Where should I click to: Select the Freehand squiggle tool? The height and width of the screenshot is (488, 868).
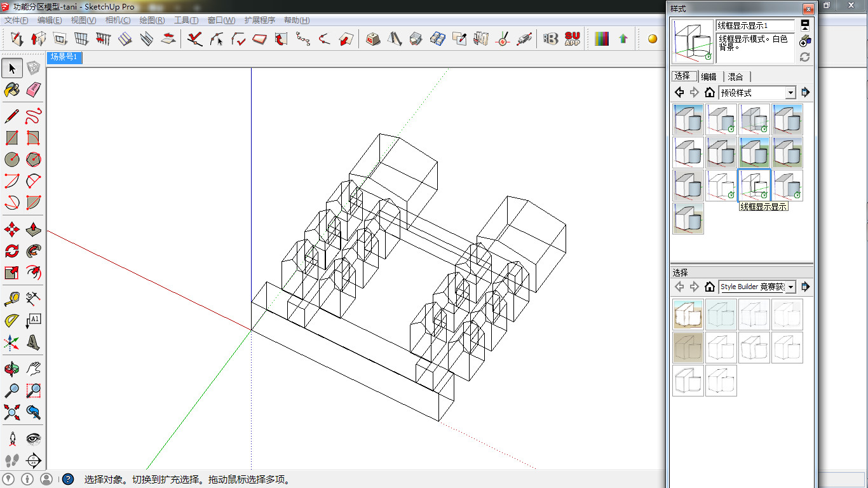pyautogui.click(x=34, y=116)
